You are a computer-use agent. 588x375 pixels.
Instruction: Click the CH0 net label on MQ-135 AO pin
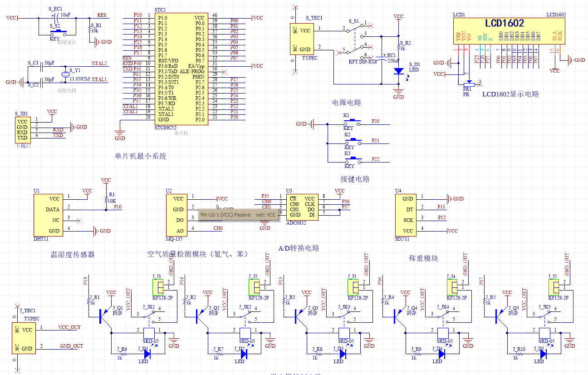pos(218,228)
